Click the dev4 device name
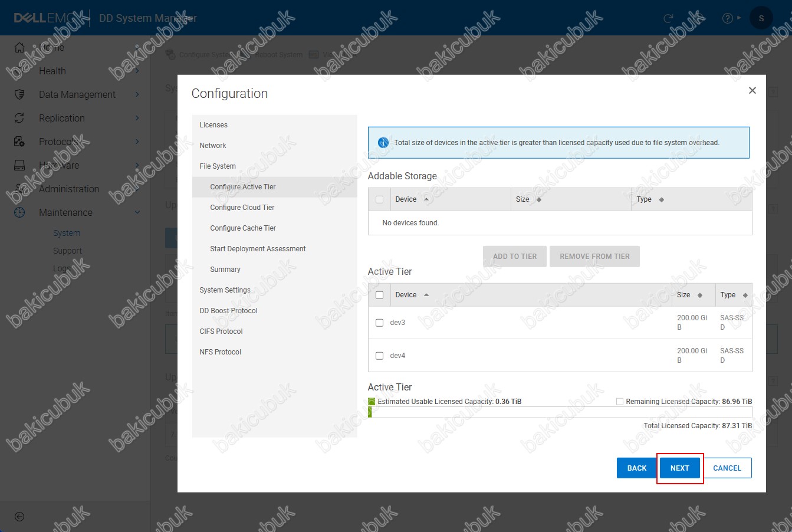 397,356
